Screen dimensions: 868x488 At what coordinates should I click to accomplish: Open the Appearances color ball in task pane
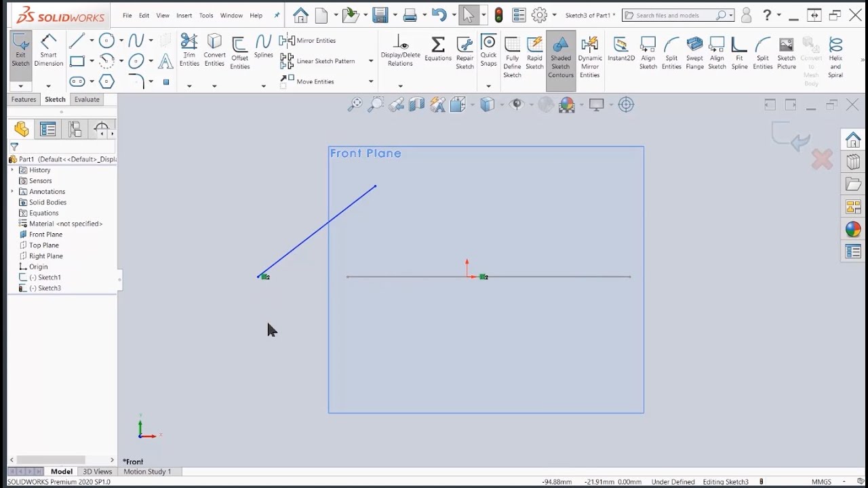pos(853,229)
